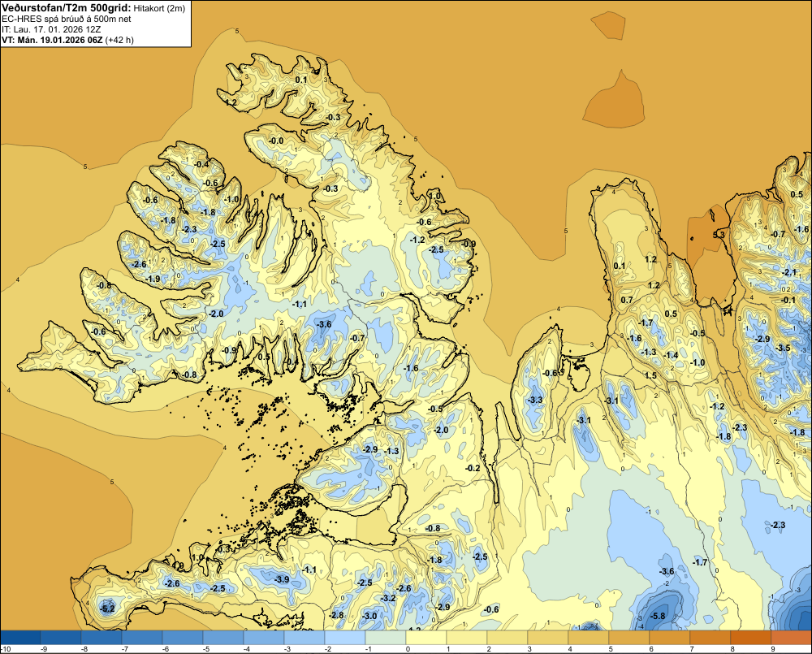
Task: Click the '(+42 h)' forecast offset text
Action: coord(119,40)
